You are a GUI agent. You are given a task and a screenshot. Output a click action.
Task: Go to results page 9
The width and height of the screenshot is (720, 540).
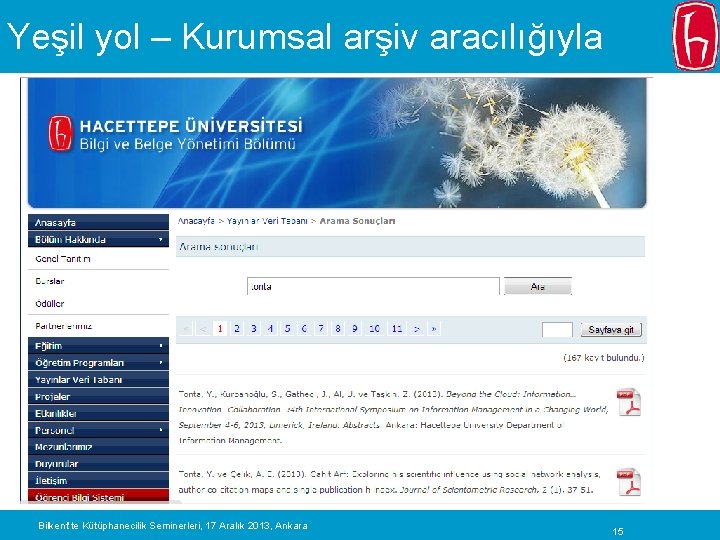(x=354, y=329)
